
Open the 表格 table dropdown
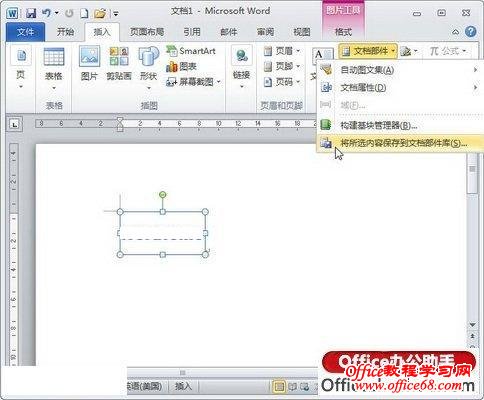coord(54,68)
